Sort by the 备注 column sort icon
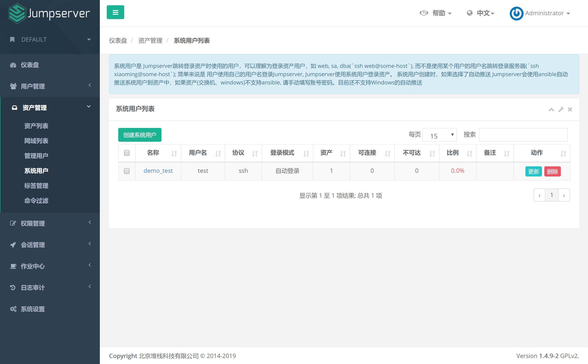 click(x=507, y=153)
